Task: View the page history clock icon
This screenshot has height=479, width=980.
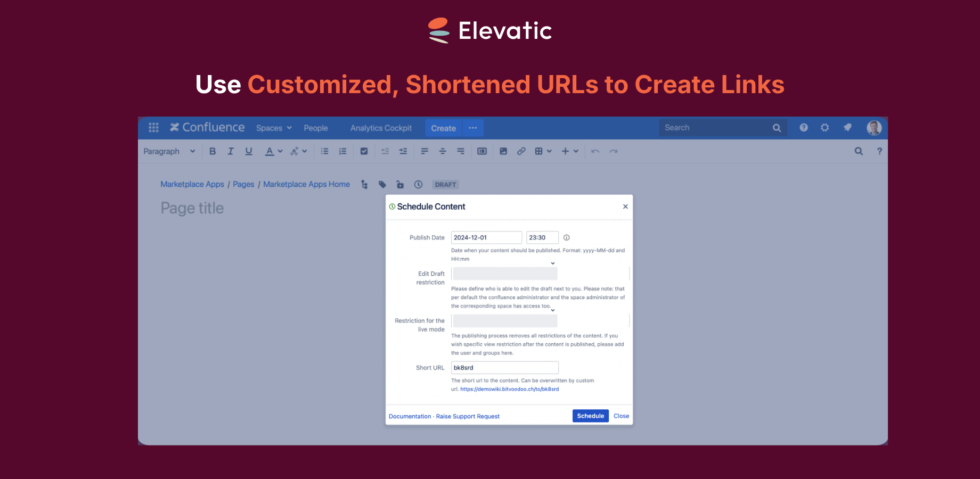Action: [418, 184]
